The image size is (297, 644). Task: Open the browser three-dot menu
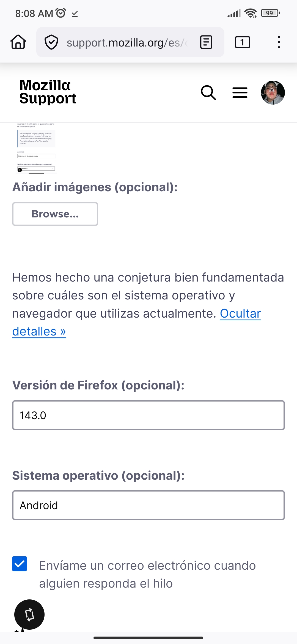[x=279, y=42]
